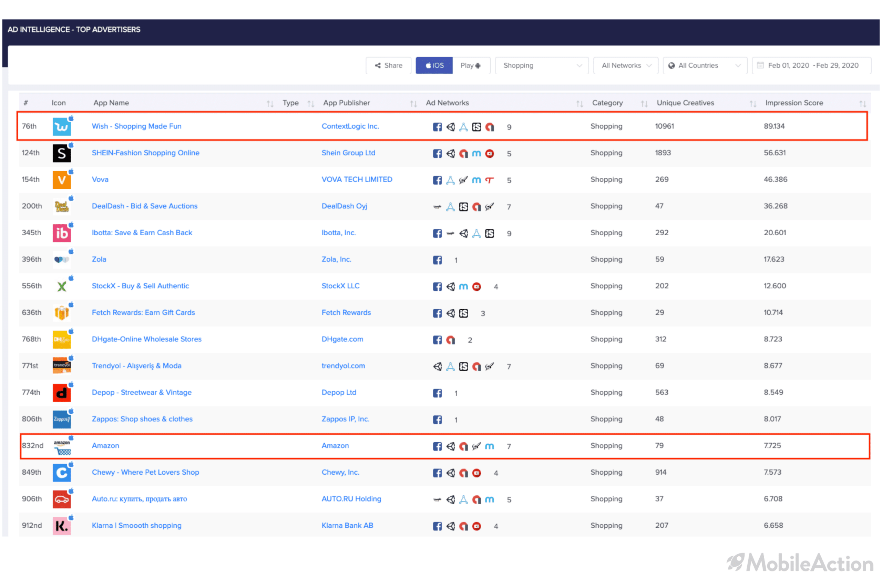Open the Zappos app icon
This screenshot has height=588, width=882.
(x=62, y=420)
